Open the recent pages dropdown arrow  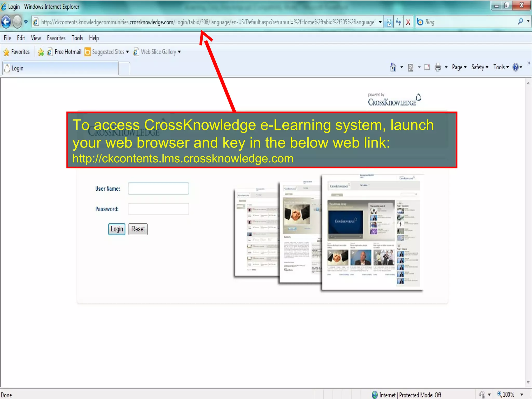pyautogui.click(x=26, y=22)
